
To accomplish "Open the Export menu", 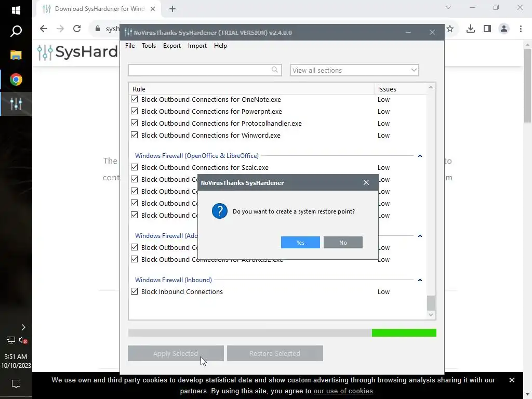I will coord(171,46).
